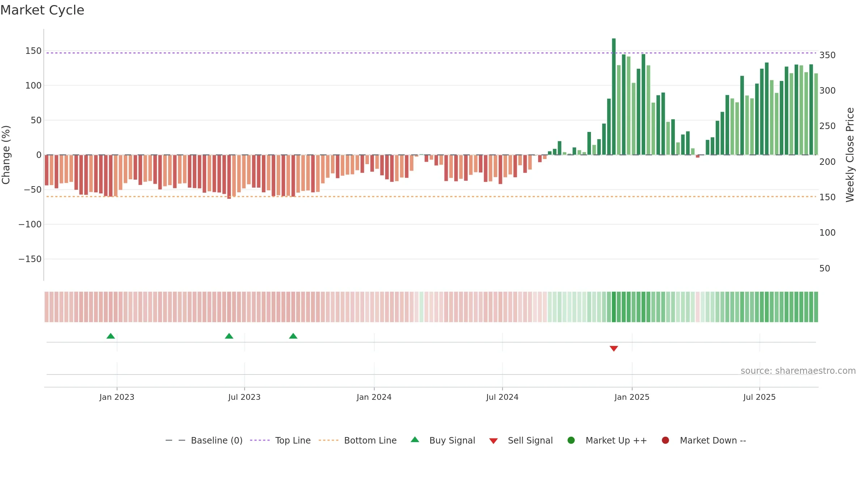Click the 50 tick on the right price axis
Image resolution: width=868 pixels, height=488 pixels.
click(x=825, y=269)
